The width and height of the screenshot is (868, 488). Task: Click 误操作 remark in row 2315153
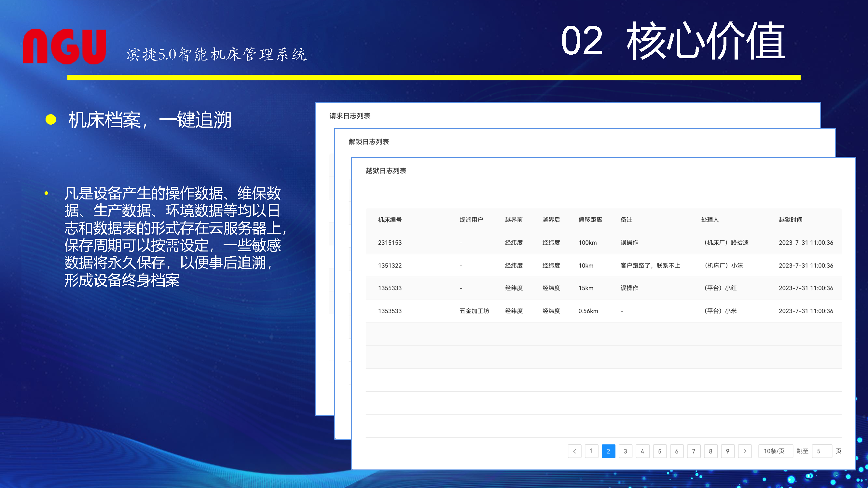(629, 242)
